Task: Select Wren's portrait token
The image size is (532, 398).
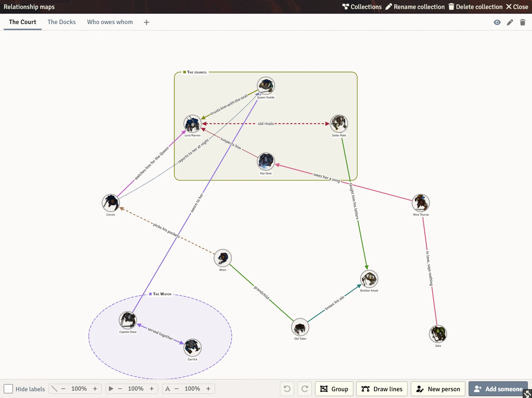Action: (x=223, y=258)
